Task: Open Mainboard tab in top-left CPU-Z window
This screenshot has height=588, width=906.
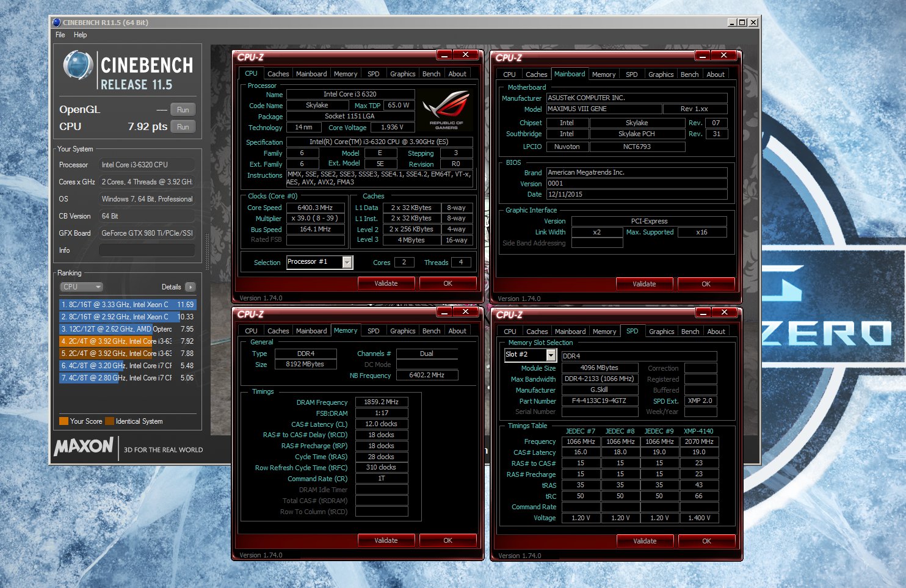Action: click(x=311, y=74)
